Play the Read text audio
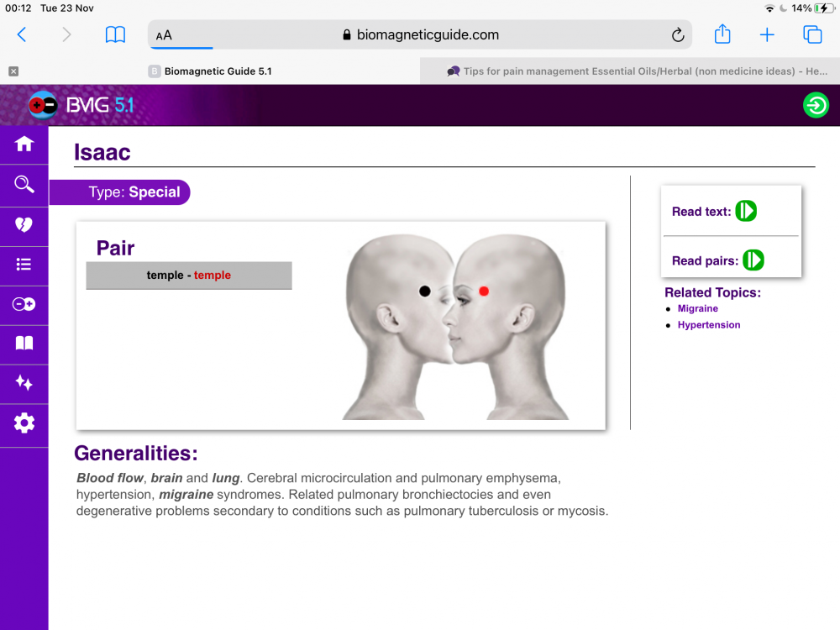The height and width of the screenshot is (630, 840). pyautogui.click(x=746, y=211)
